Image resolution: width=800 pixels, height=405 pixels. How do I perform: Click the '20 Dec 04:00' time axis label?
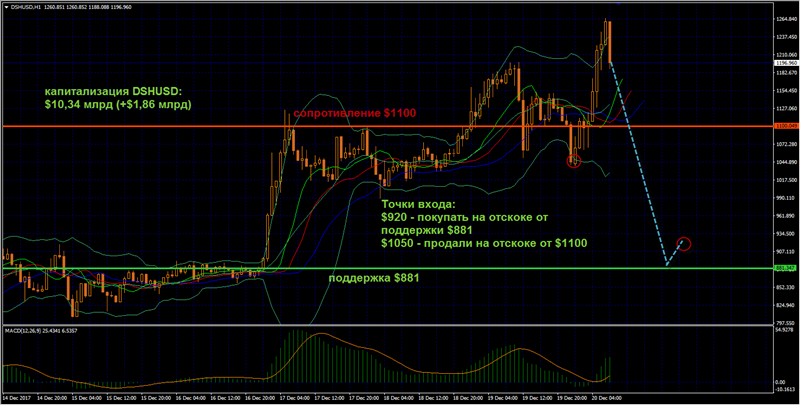[606, 397]
